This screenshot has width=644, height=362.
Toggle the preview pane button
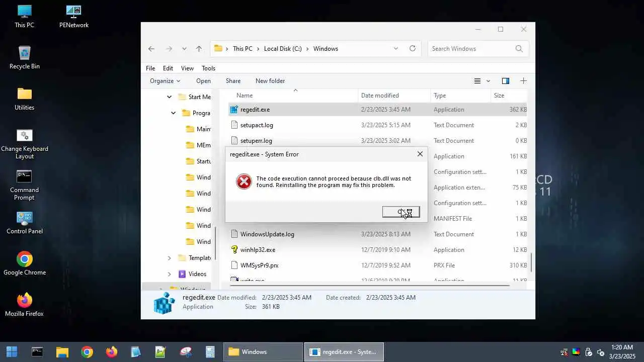506,81
